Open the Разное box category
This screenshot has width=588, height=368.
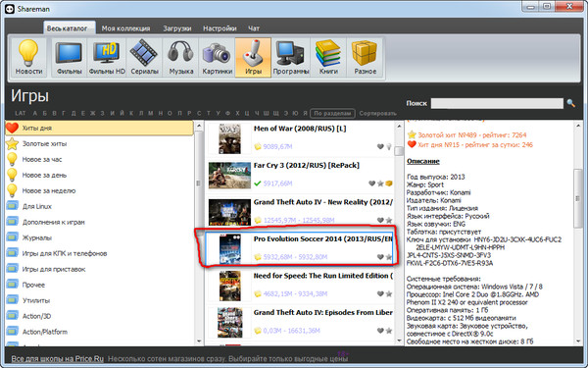pyautogui.click(x=365, y=58)
